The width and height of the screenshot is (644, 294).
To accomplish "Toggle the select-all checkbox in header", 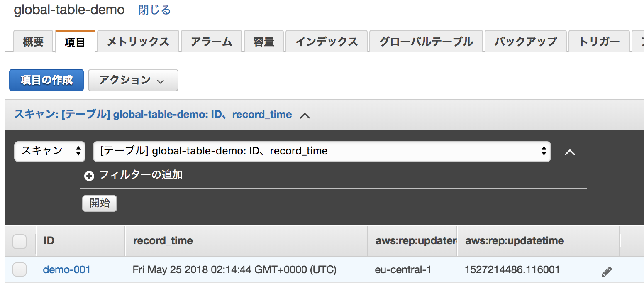I will click(20, 241).
